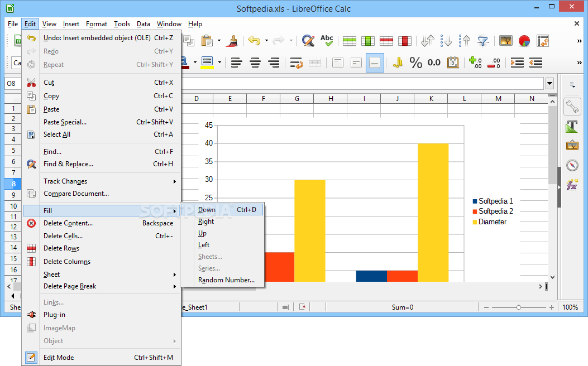588x366 pixels.
Task: Open the Paste dropdown arrow
Action: pyautogui.click(x=219, y=41)
